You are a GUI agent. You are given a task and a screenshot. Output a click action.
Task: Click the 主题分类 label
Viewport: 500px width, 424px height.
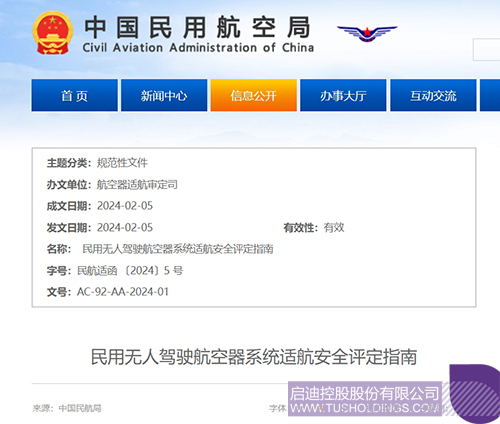[69, 163]
